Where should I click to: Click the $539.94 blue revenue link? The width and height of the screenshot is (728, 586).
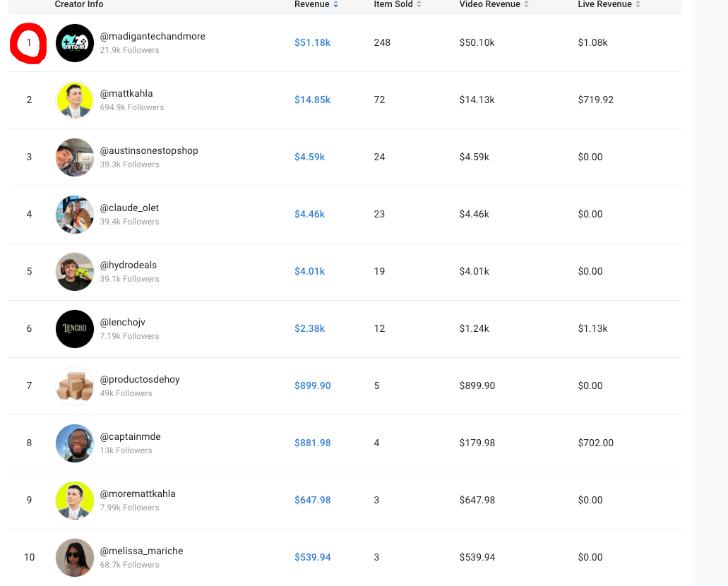pyautogui.click(x=312, y=557)
